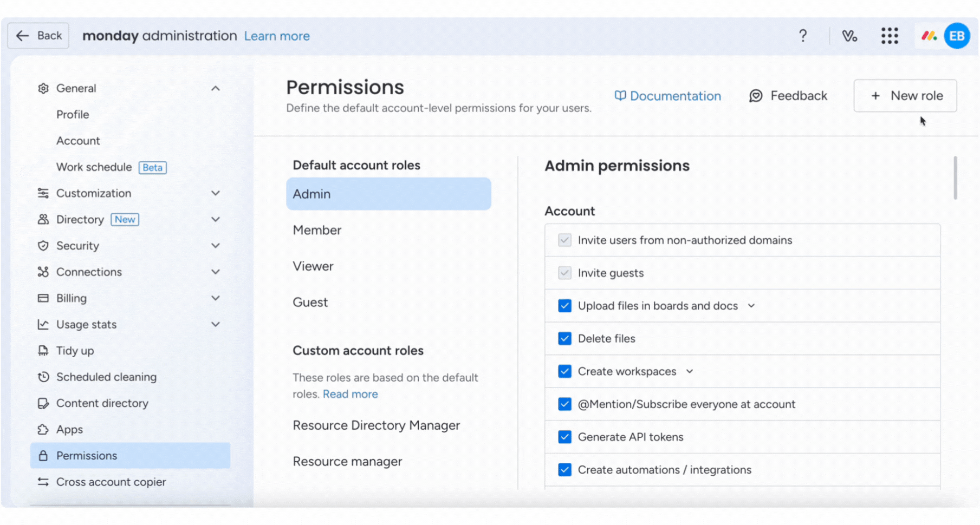
Task: Open the Account settings page
Action: pyautogui.click(x=78, y=141)
